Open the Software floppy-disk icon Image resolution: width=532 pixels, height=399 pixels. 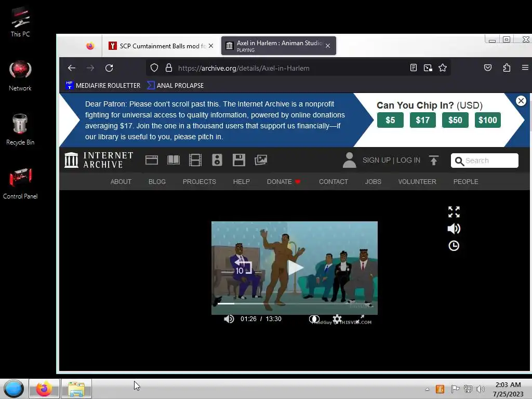[x=239, y=160]
